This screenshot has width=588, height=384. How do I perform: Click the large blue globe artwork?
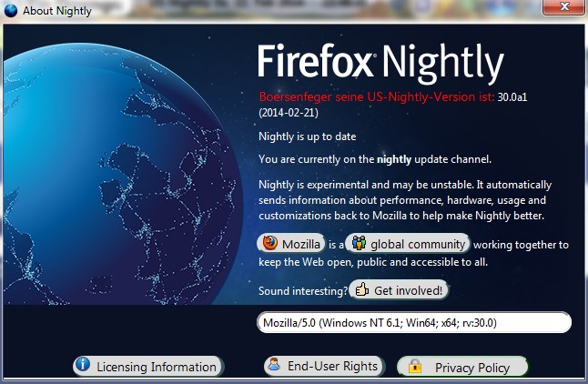[122, 173]
